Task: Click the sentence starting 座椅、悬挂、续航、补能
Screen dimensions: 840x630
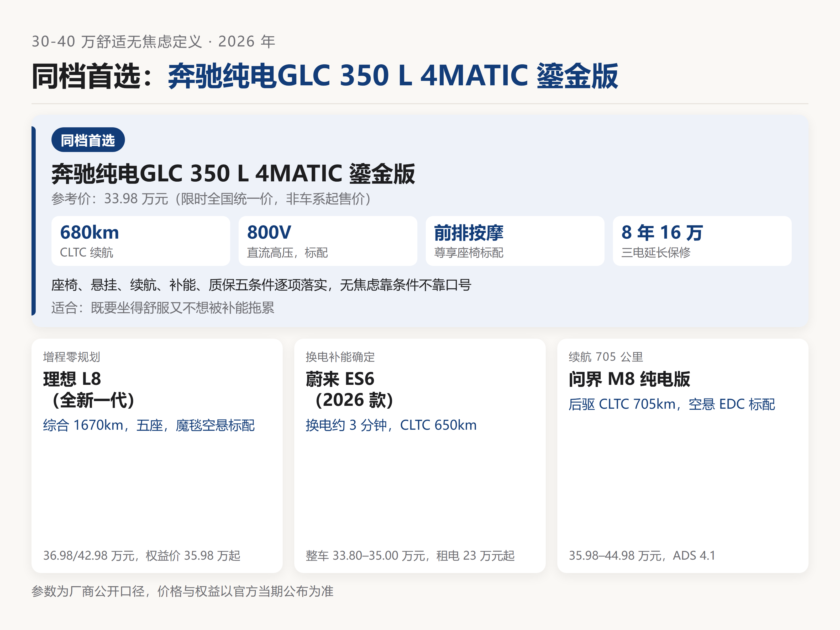Action: (x=261, y=285)
